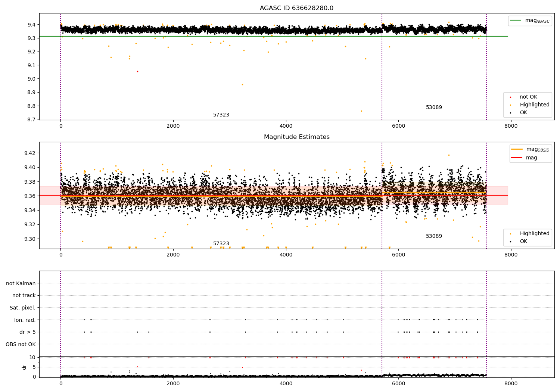Click "OK" in the Magnitude Estimates legend
Screen dimensions: 560x392
(523, 242)
